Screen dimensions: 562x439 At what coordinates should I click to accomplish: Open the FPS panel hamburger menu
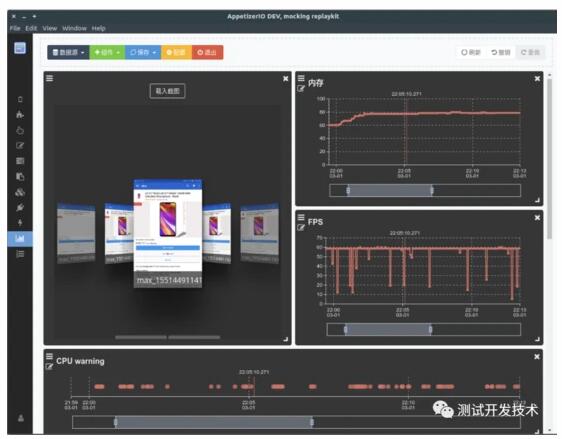pyautogui.click(x=301, y=217)
